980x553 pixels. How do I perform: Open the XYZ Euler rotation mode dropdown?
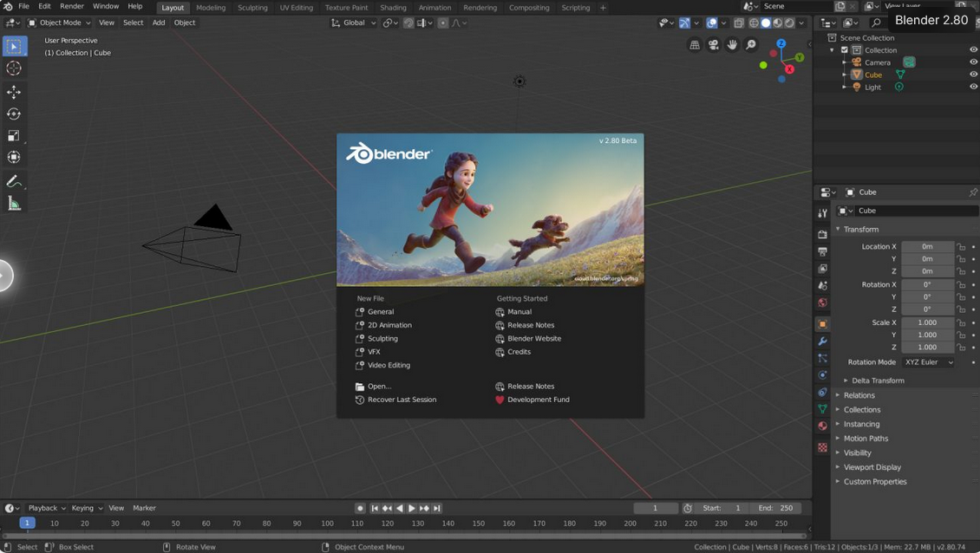pos(928,362)
